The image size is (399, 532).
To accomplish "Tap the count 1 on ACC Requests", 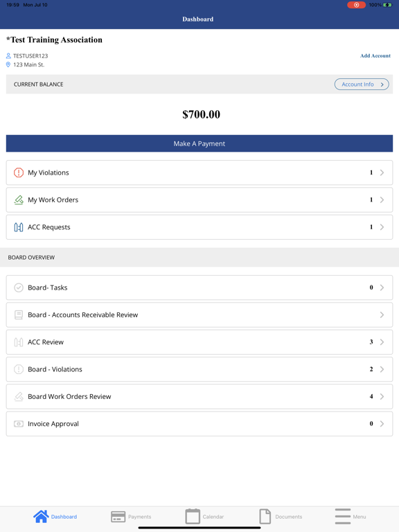I will 371,227.
